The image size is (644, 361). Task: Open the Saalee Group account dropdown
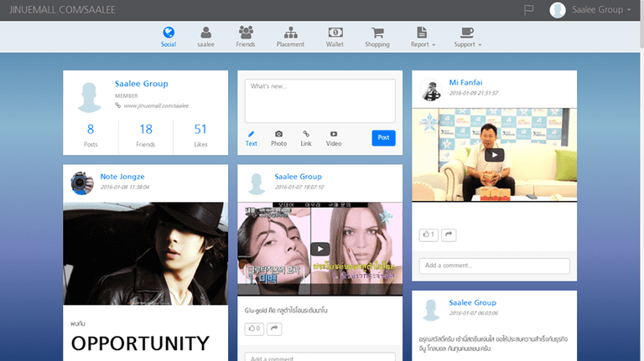click(x=601, y=10)
